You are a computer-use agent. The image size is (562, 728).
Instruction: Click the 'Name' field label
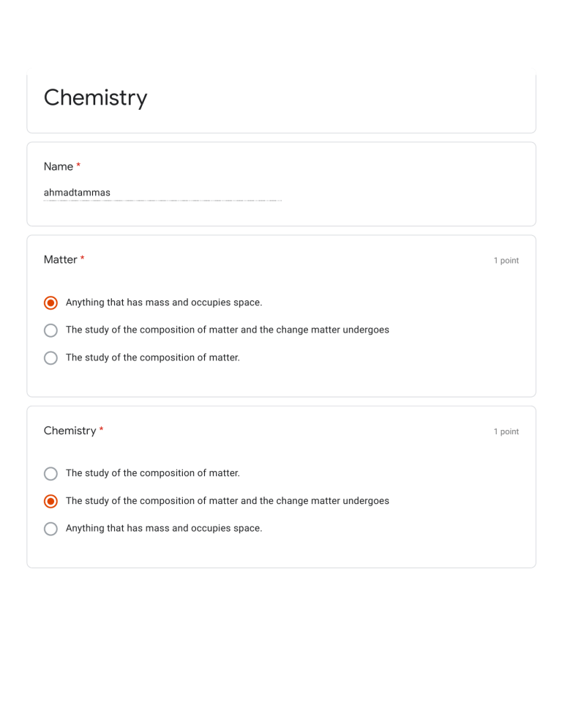(x=57, y=166)
